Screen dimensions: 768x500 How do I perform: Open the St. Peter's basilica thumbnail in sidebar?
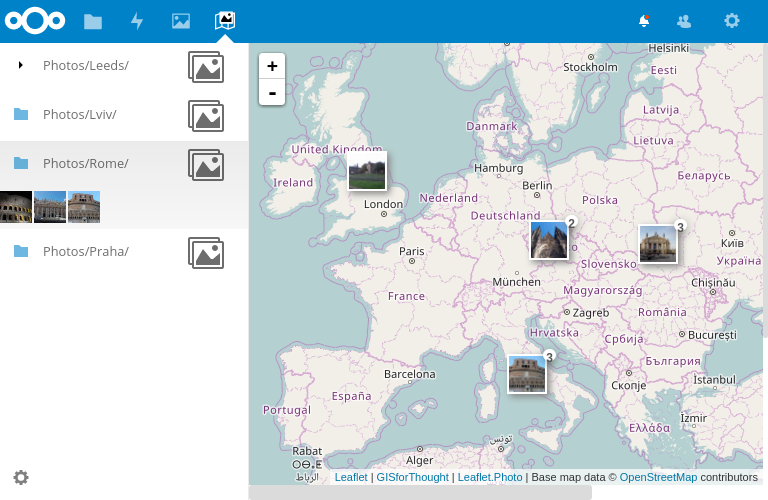[x=50, y=207]
